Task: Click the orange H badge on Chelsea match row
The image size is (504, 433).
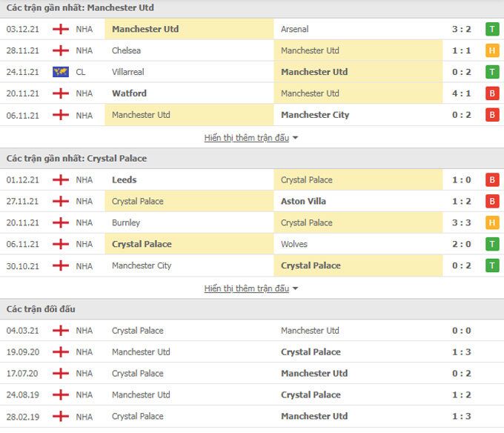Action: point(491,51)
